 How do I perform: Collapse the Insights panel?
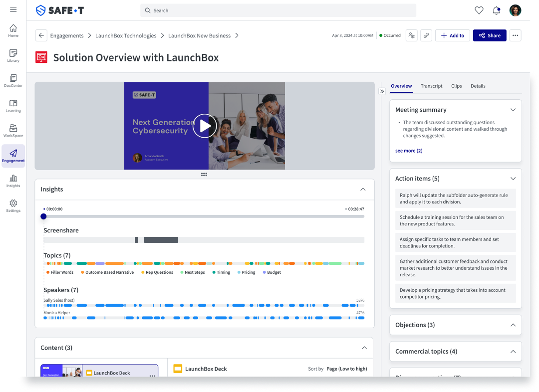click(363, 190)
